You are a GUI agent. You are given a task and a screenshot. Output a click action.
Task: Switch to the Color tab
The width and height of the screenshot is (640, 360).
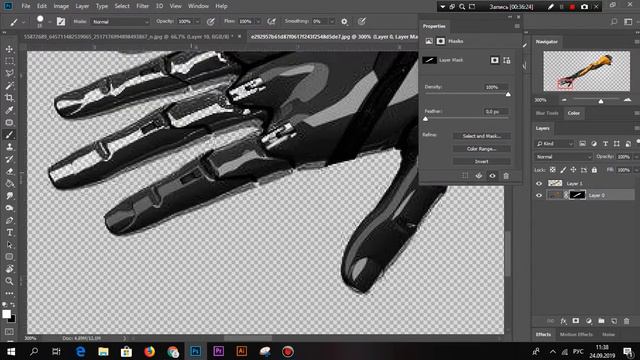point(573,113)
